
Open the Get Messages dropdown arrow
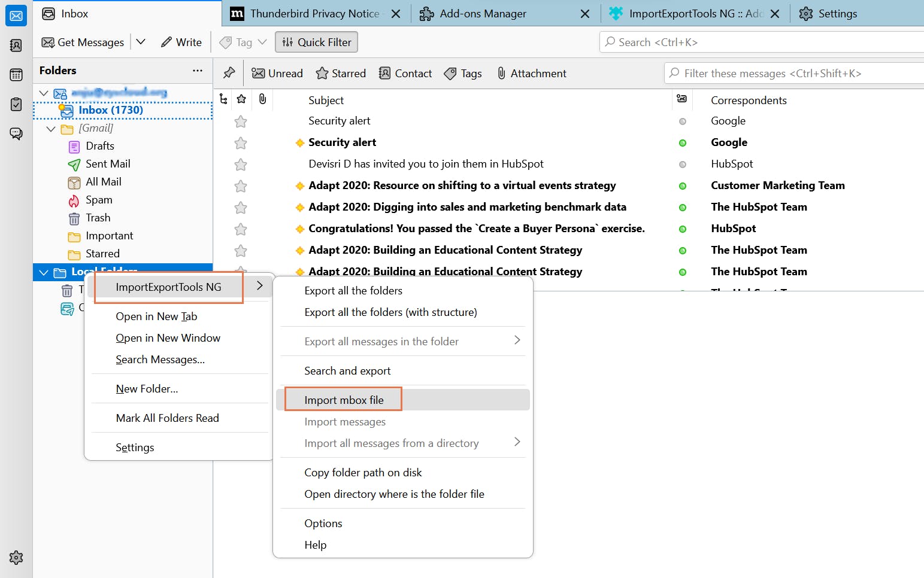[141, 42]
